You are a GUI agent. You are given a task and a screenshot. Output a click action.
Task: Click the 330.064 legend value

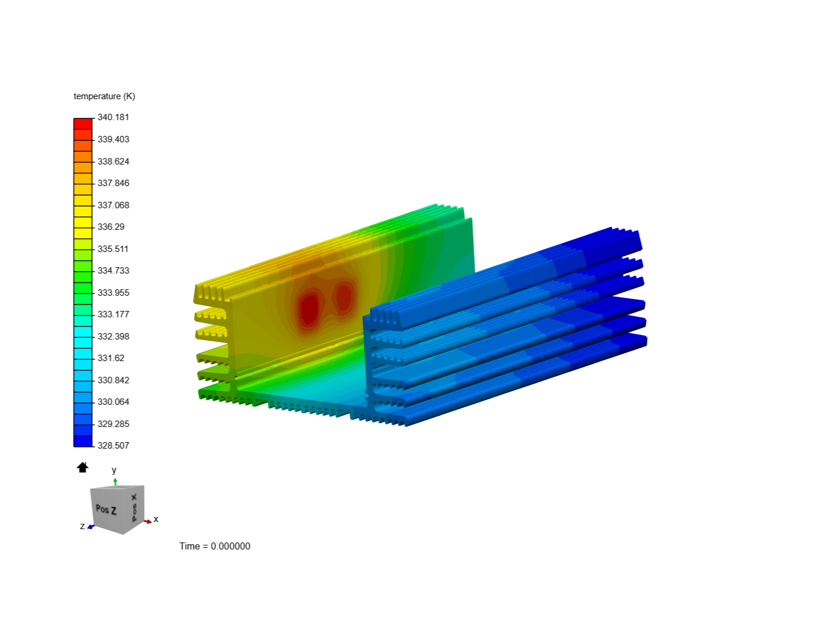(113, 402)
